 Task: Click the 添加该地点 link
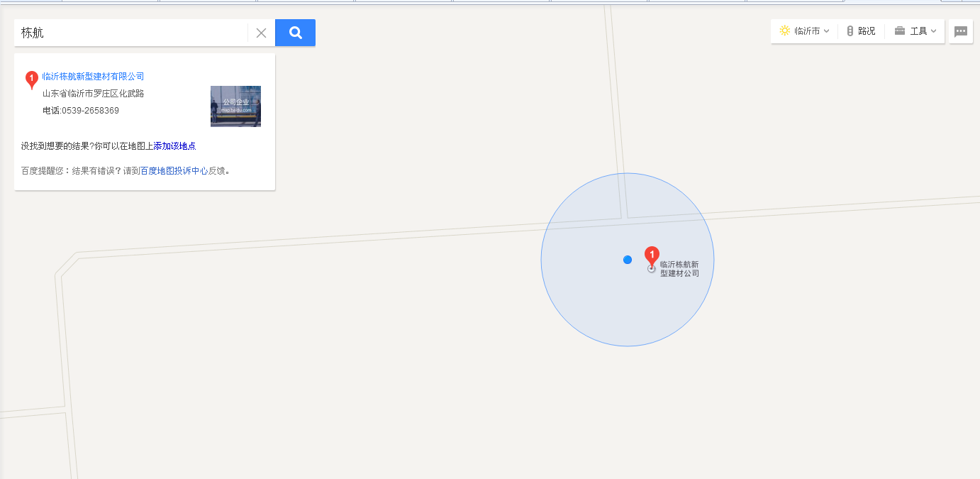[174, 146]
